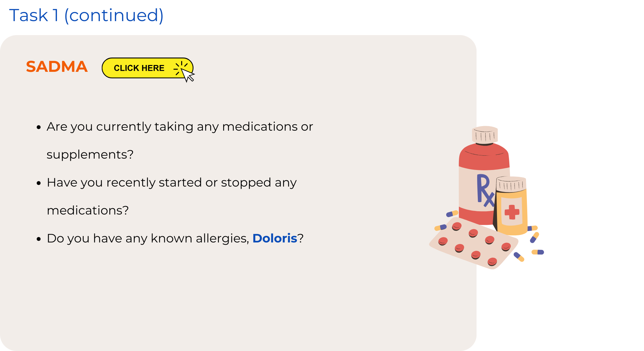Click the known allergies question text
This screenshot has width=644, height=351.
[175, 238]
